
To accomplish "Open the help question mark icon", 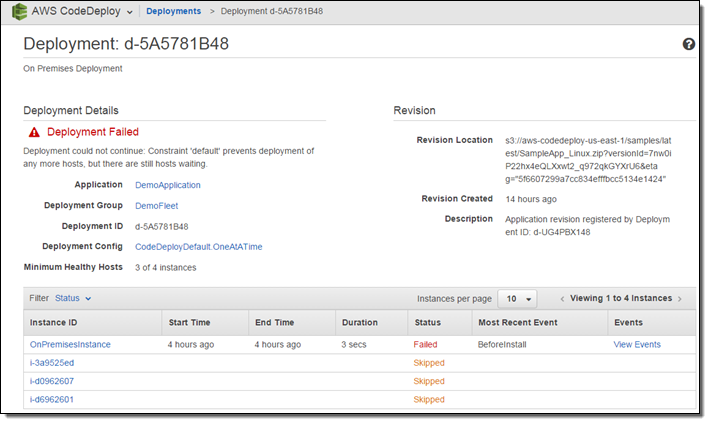I will click(x=688, y=45).
